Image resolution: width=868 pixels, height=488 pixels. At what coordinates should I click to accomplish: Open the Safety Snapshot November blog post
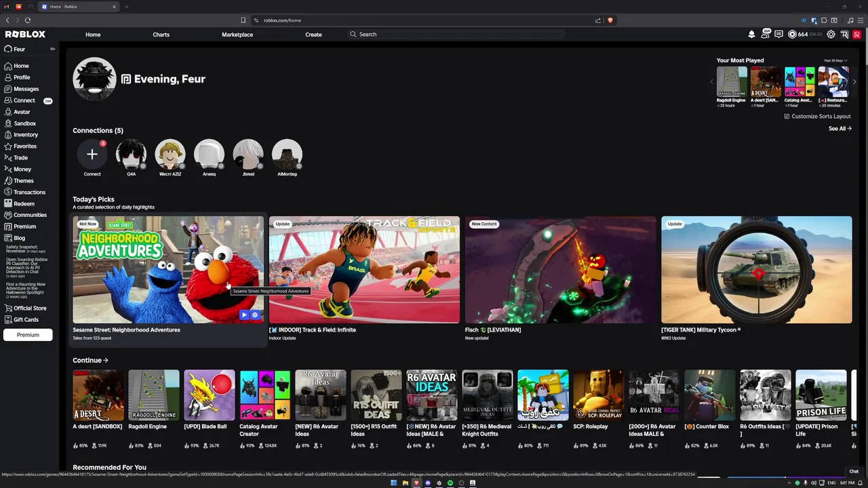click(26, 249)
